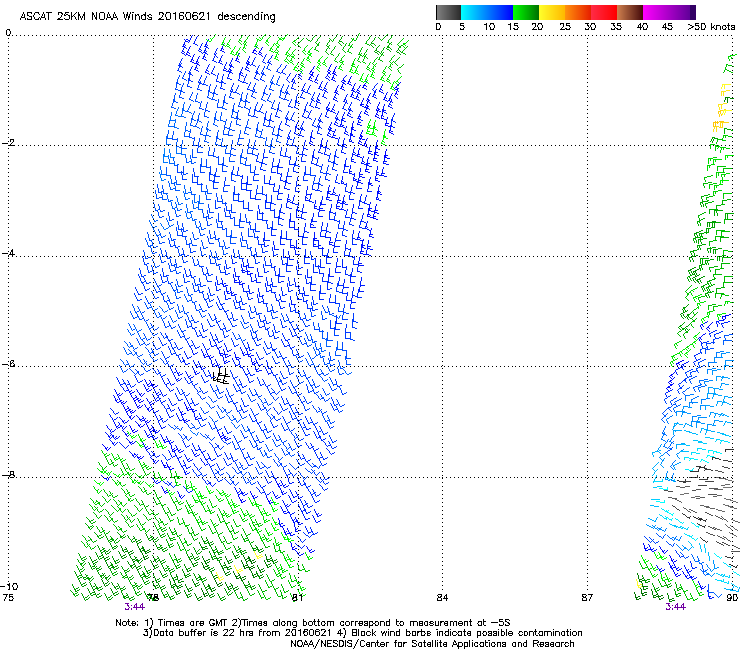
Task: Click the latitude label '-8'
Action: (8, 474)
